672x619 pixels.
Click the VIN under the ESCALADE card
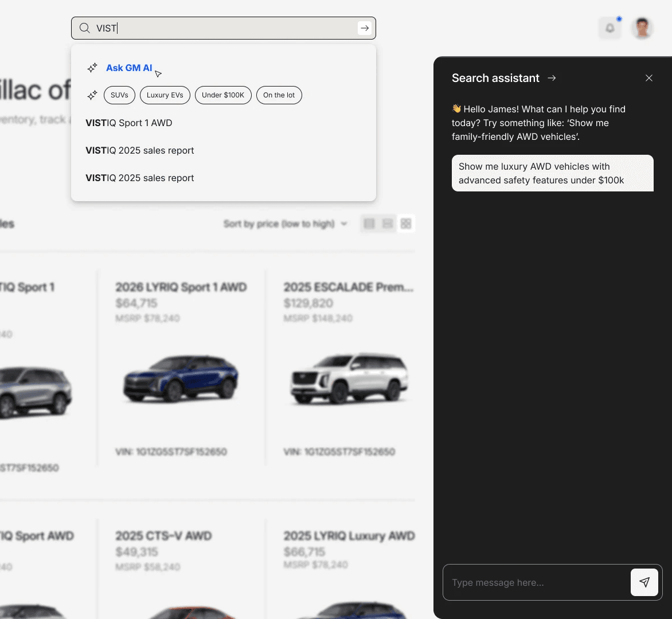339,452
